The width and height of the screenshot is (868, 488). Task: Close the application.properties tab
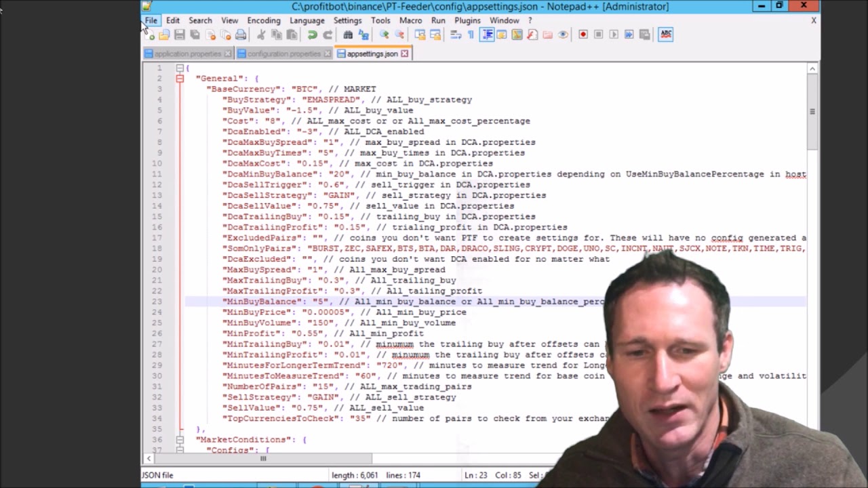click(228, 54)
